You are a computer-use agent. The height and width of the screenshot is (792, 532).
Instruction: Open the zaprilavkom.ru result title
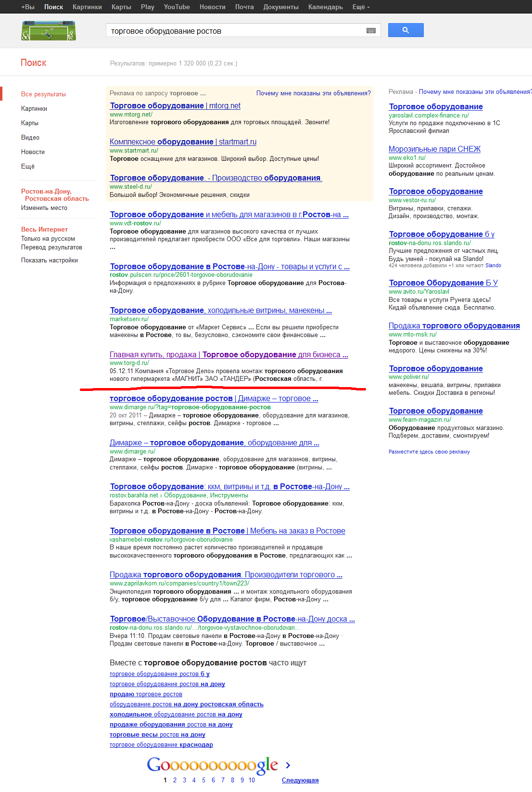[x=226, y=575]
